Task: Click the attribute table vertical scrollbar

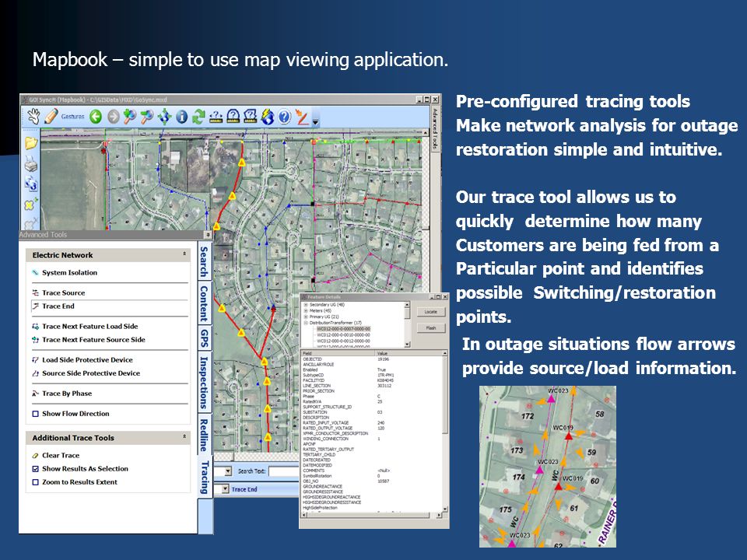Action: tap(445, 432)
